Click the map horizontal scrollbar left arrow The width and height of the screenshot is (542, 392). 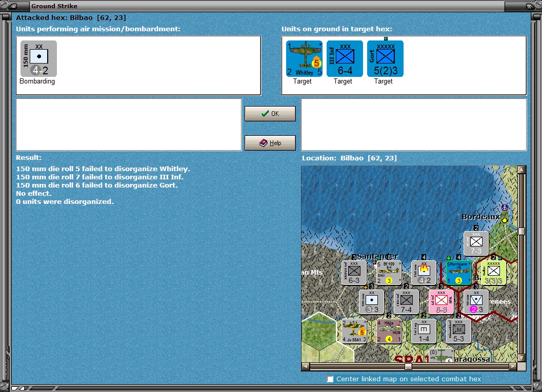pos(306,366)
